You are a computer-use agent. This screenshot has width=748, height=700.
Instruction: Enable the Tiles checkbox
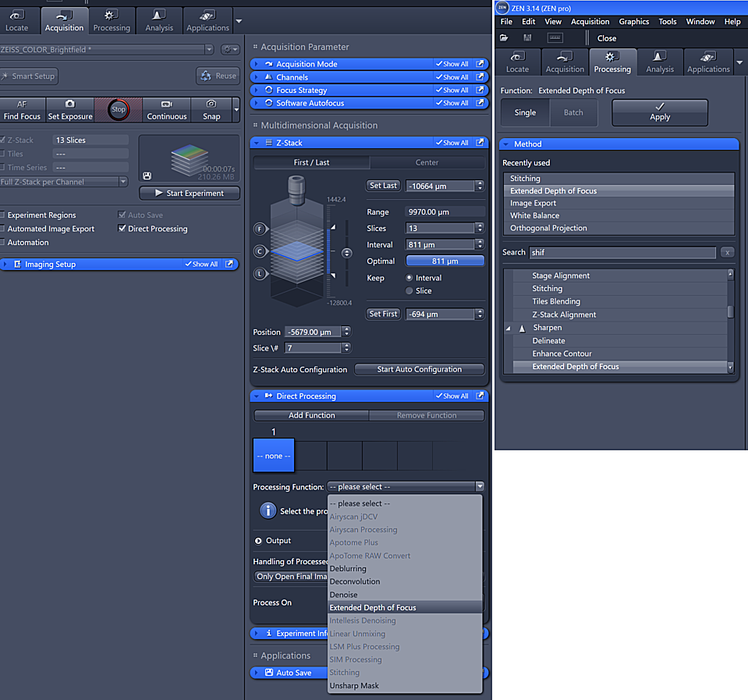coord(3,154)
